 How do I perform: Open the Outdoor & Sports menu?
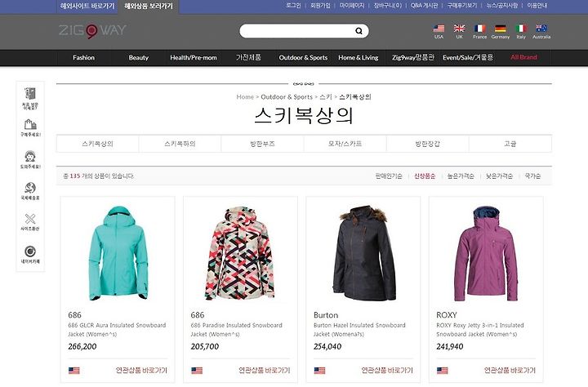(x=303, y=58)
